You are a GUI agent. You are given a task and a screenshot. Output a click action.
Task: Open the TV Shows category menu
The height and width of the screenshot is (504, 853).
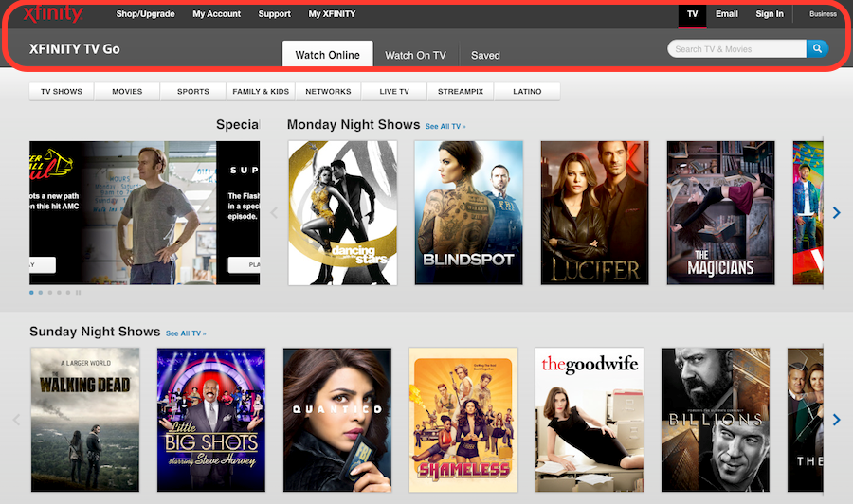pyautogui.click(x=62, y=92)
